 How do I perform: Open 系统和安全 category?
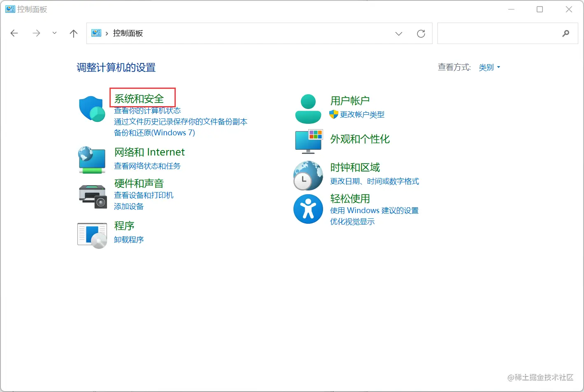point(139,99)
